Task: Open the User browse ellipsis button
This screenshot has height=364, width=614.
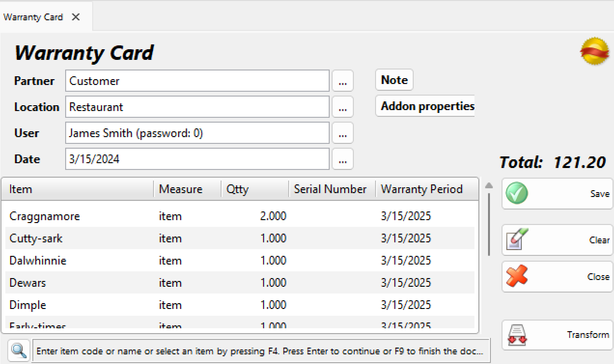Action: click(x=343, y=133)
